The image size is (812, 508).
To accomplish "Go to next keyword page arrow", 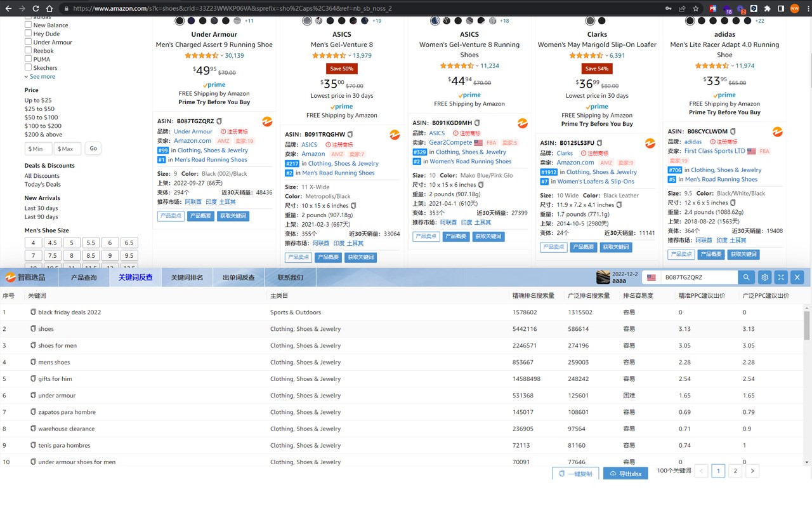I will (752, 471).
